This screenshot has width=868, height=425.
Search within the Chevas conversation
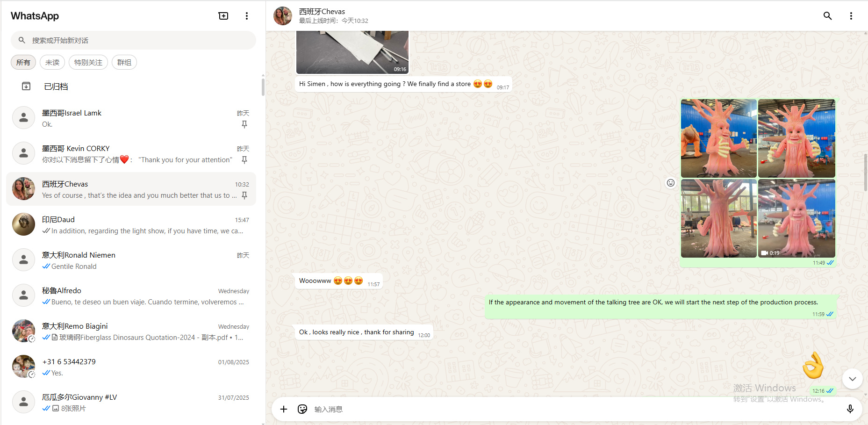pyautogui.click(x=827, y=16)
